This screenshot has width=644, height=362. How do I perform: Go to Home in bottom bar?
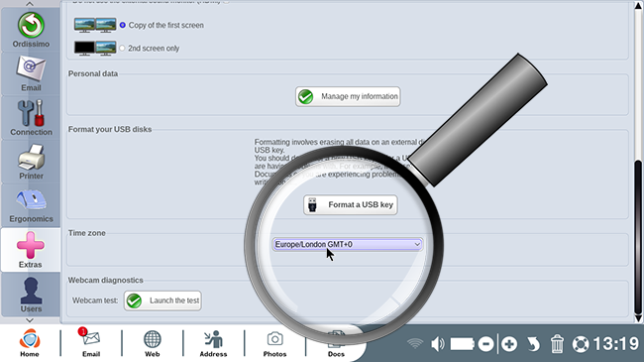coord(30,343)
